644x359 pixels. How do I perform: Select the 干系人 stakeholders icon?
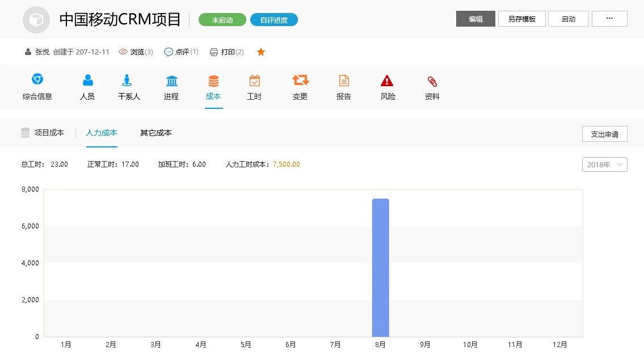tap(128, 80)
